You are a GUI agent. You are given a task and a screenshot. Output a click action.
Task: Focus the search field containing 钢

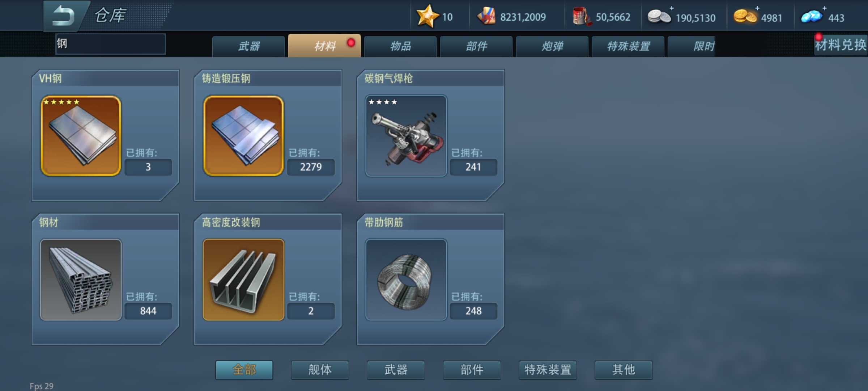[x=111, y=44]
